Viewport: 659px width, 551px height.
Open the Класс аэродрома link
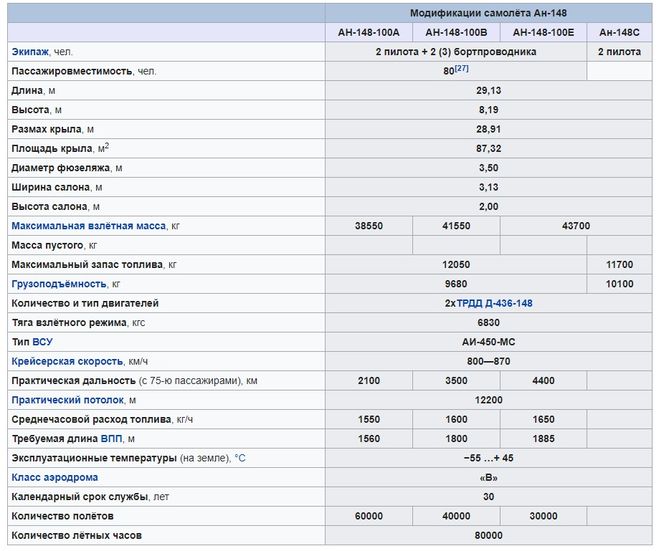click(x=55, y=477)
